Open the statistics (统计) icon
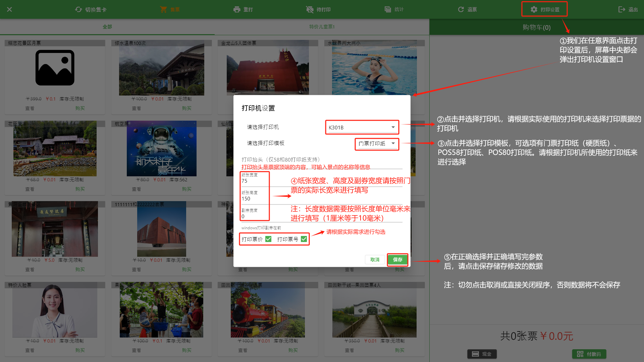644x362 pixels. pos(388,9)
